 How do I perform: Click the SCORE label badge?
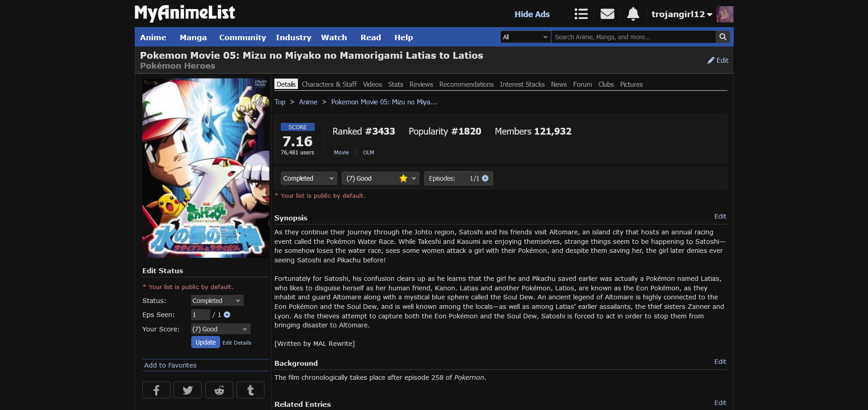coord(297,127)
